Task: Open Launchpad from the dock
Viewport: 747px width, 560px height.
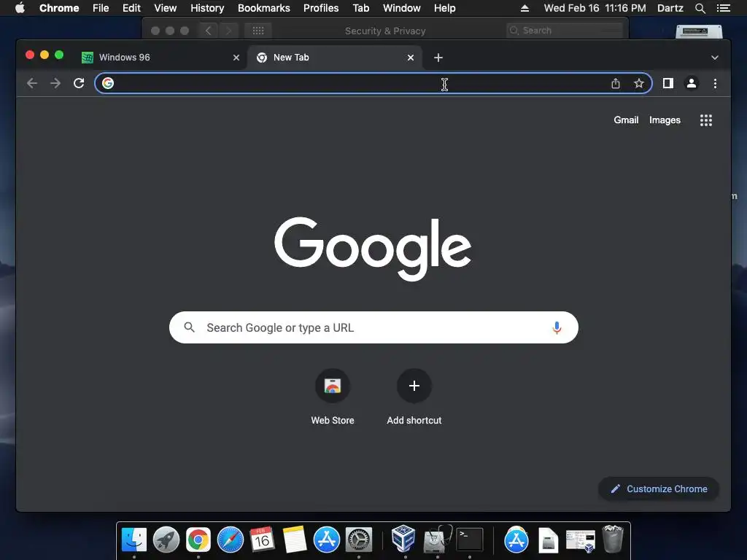Action: tap(166, 540)
